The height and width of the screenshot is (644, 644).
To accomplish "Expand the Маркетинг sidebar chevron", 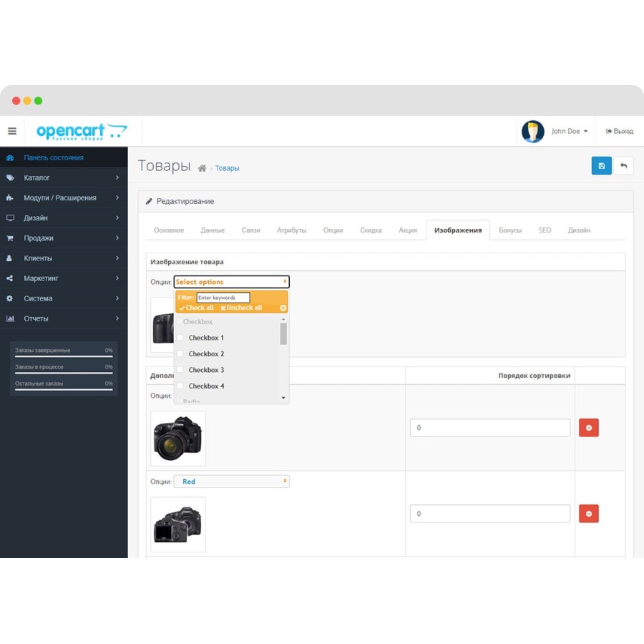I will click(117, 278).
